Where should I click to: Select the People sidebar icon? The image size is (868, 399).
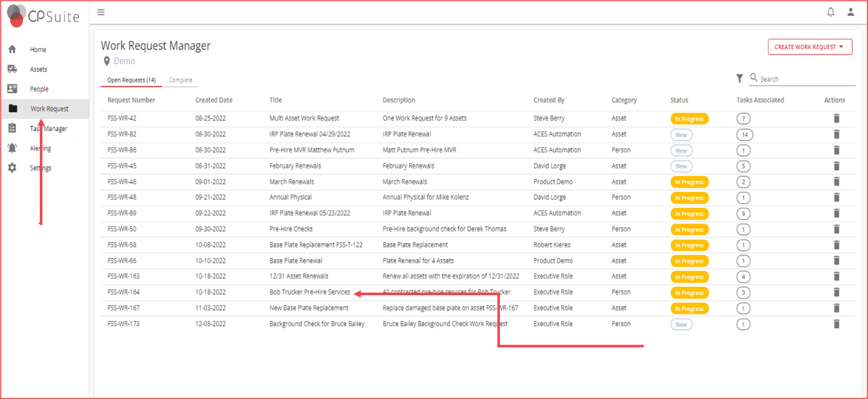pyautogui.click(x=38, y=89)
